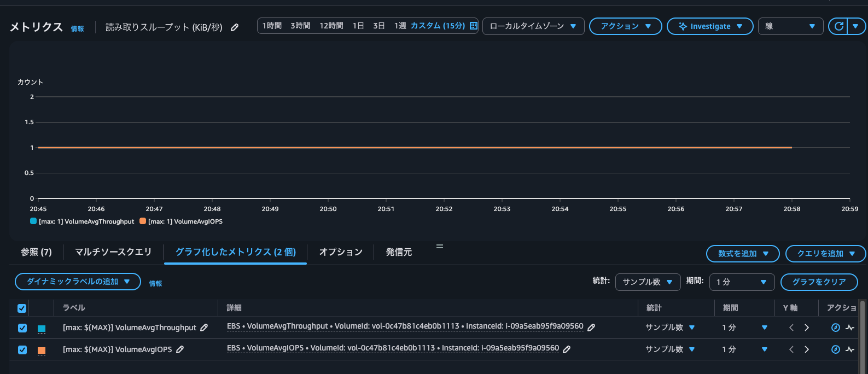Select the 3時間 time range
The height and width of the screenshot is (374, 868).
tap(300, 26)
